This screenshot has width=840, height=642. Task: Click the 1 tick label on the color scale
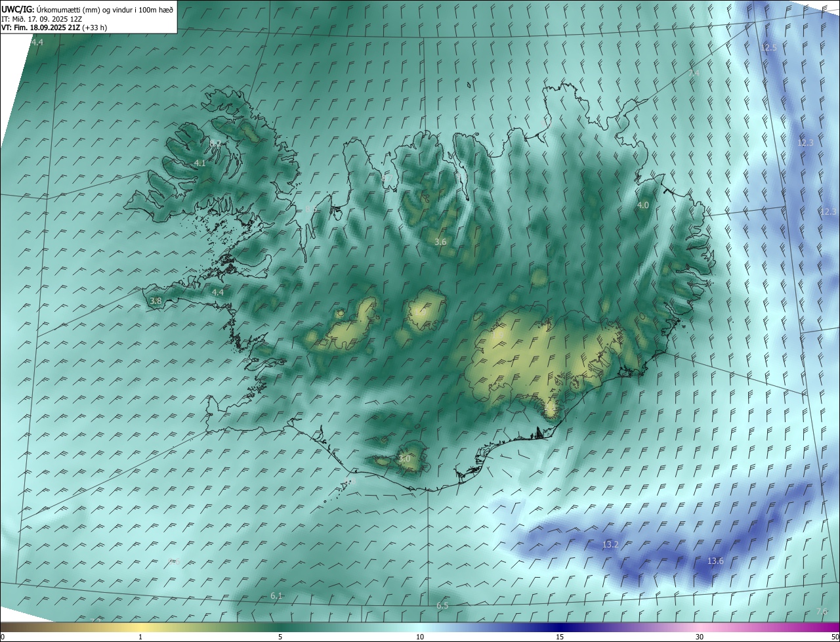click(x=140, y=637)
